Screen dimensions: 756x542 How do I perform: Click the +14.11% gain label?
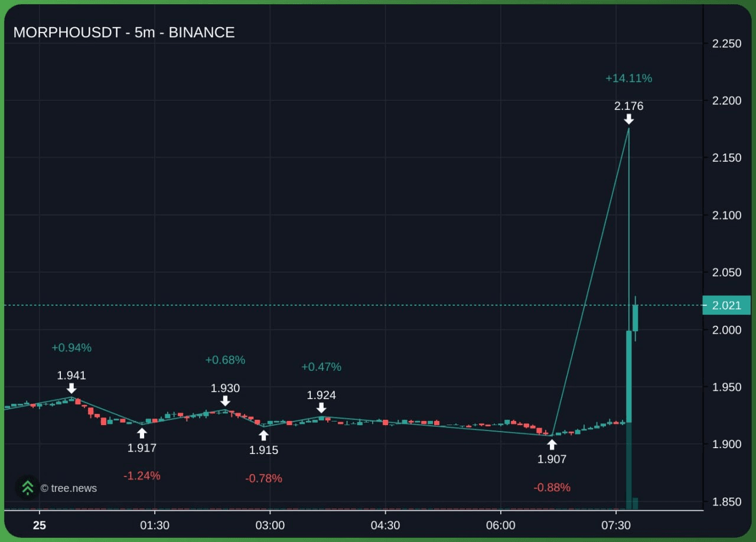(628, 78)
